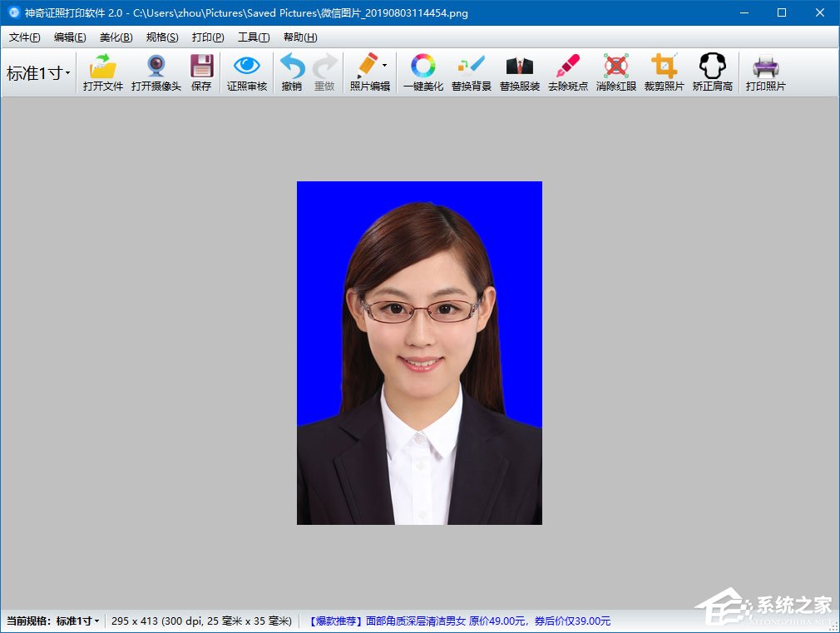Select the 去除斑点 blemish removal tool

(x=567, y=72)
